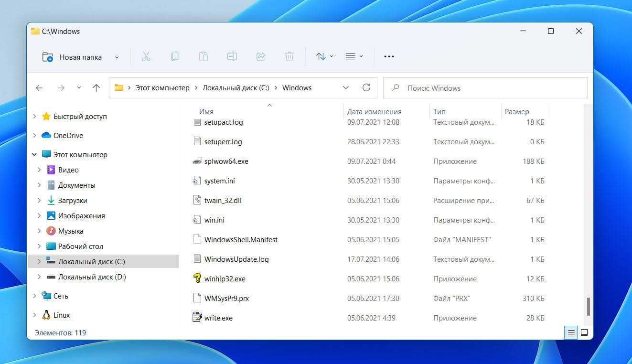Click the Share icon in toolbar

click(x=261, y=56)
